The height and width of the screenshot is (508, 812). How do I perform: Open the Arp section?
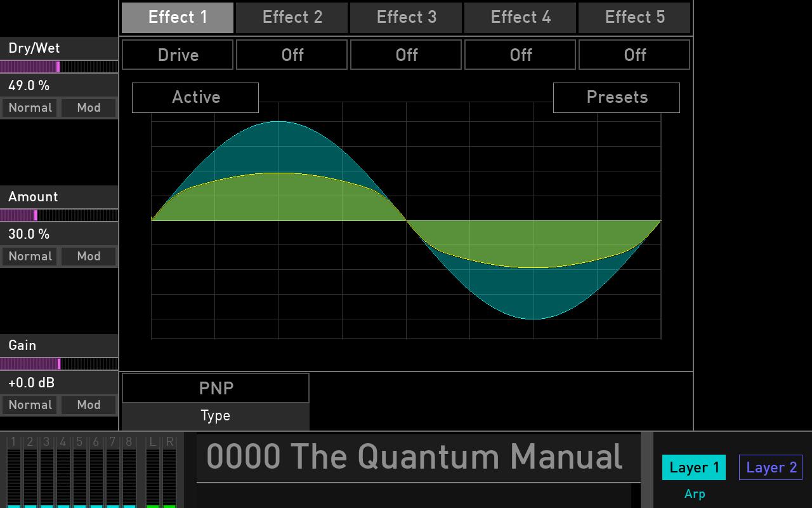tap(695, 493)
